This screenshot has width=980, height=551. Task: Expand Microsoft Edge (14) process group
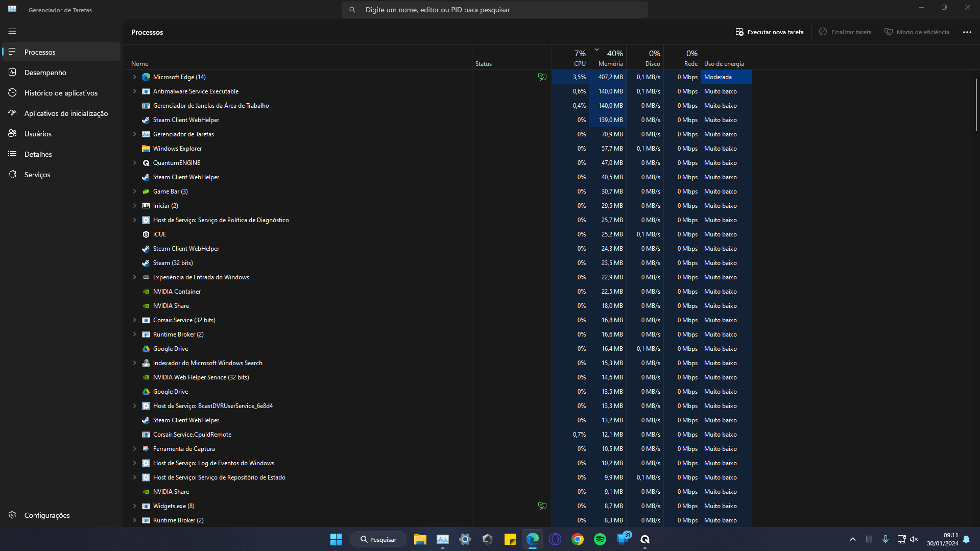134,77
